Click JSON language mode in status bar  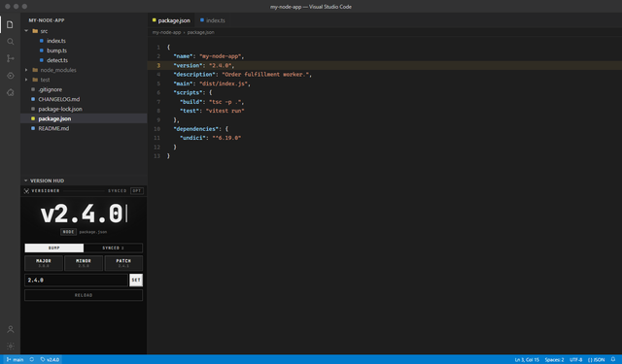(x=596, y=360)
